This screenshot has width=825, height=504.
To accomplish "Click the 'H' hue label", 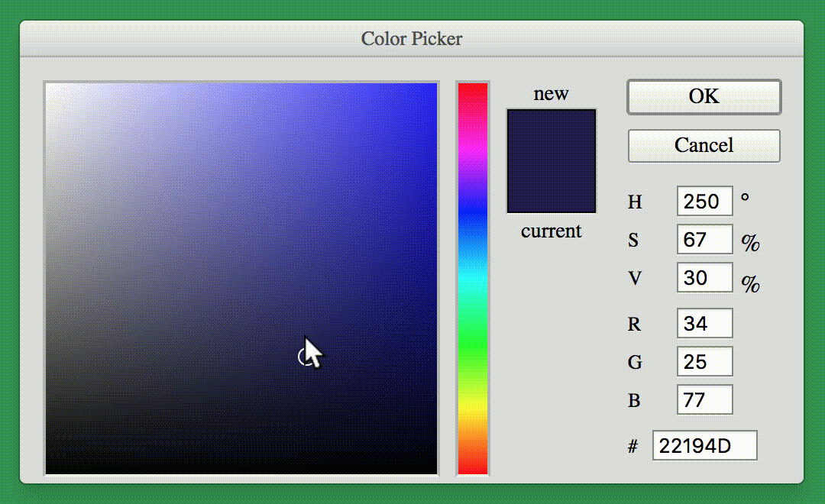I will (x=635, y=202).
